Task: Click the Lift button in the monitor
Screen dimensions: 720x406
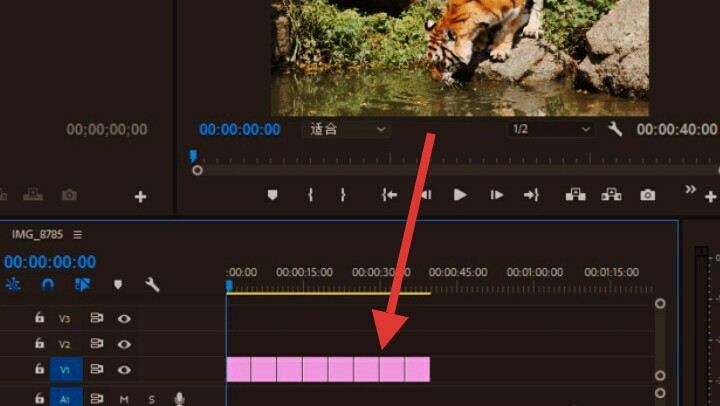Action: (575, 195)
